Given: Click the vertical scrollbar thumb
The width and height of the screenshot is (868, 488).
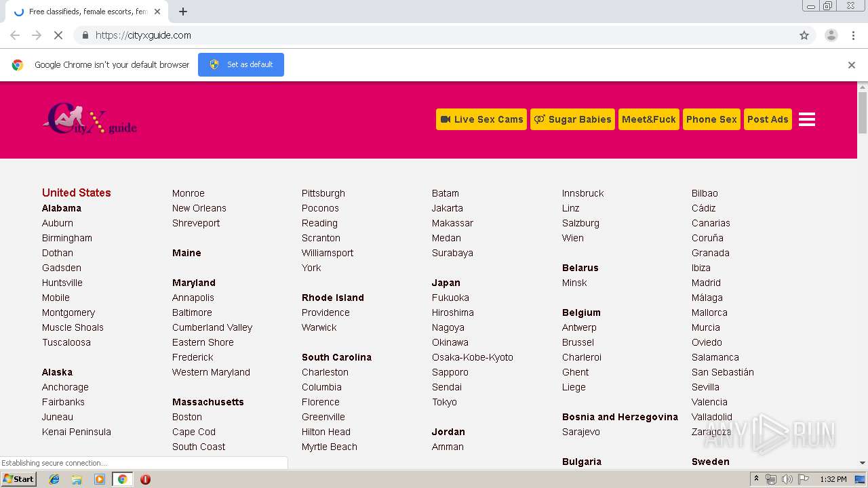Looking at the screenshot, I should click(x=863, y=113).
